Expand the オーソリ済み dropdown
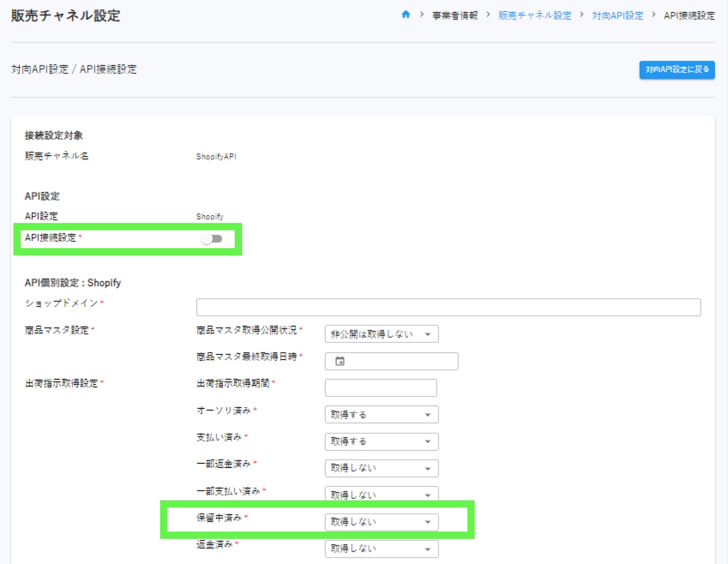 coord(381,415)
